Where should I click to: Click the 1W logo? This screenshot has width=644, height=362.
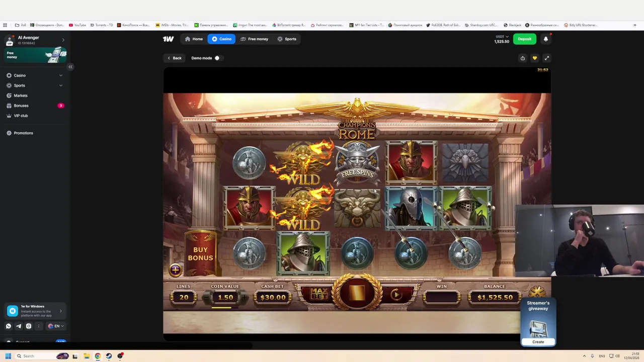[x=168, y=39]
